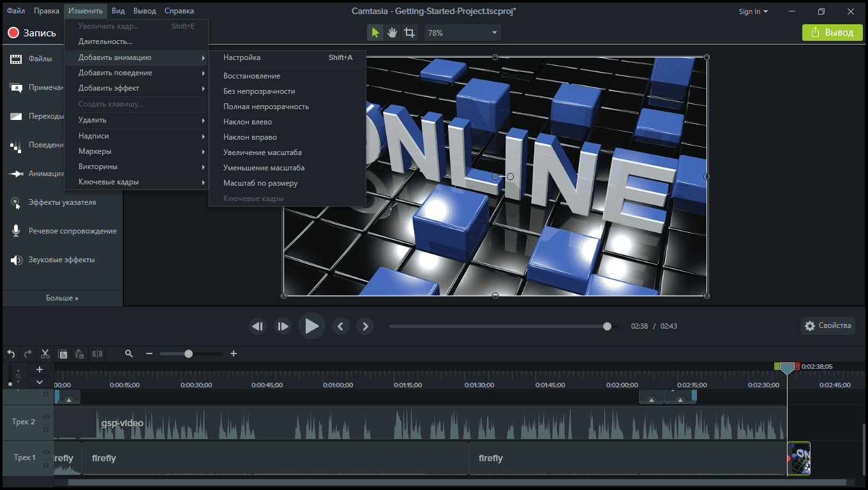Image resolution: width=868 pixels, height=490 pixels.
Task: Choose Восстановление animation
Action: [x=287, y=76]
